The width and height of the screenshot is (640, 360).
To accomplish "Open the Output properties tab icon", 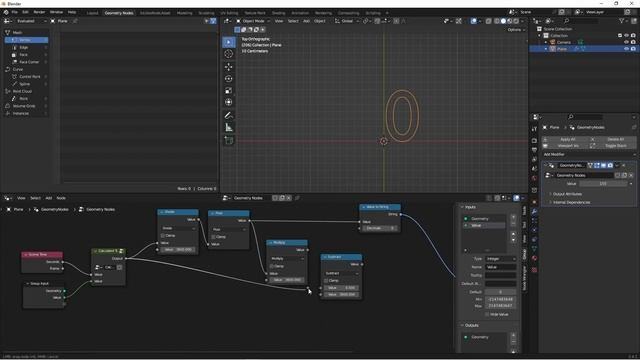I will (x=534, y=150).
